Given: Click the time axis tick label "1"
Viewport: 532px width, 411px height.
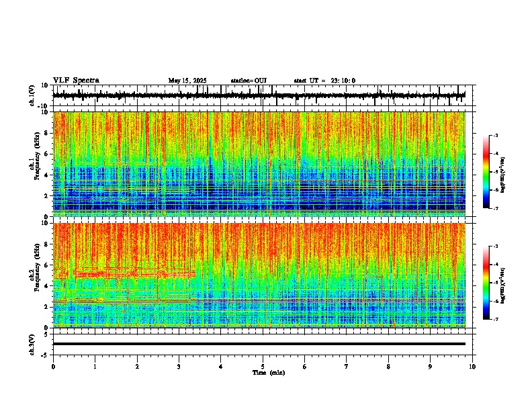Looking at the screenshot, I should [95, 367].
